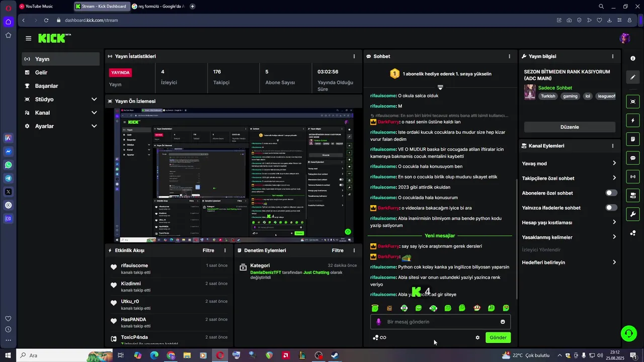The width and height of the screenshot is (644, 362).
Task: Open the user profile avatar menu
Action: [625, 38]
